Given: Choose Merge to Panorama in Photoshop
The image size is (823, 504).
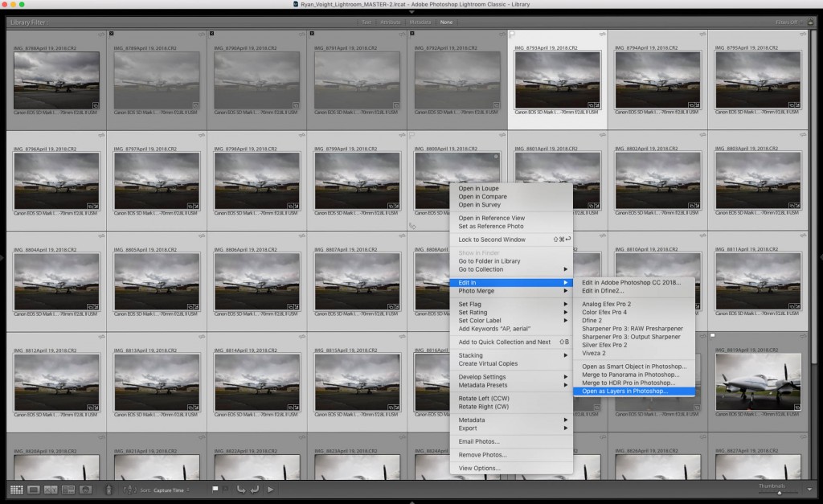Looking at the screenshot, I should pos(634,375).
